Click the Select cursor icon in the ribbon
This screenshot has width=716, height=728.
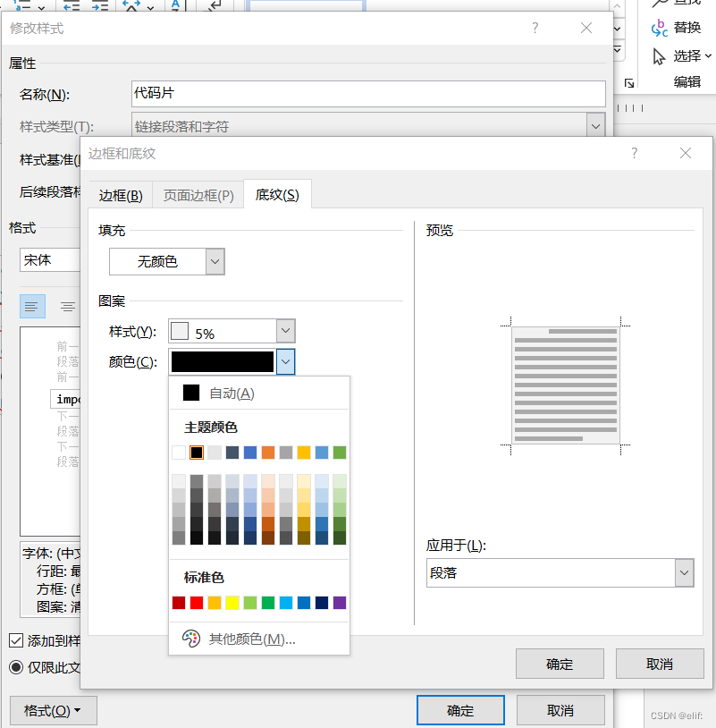click(x=659, y=56)
